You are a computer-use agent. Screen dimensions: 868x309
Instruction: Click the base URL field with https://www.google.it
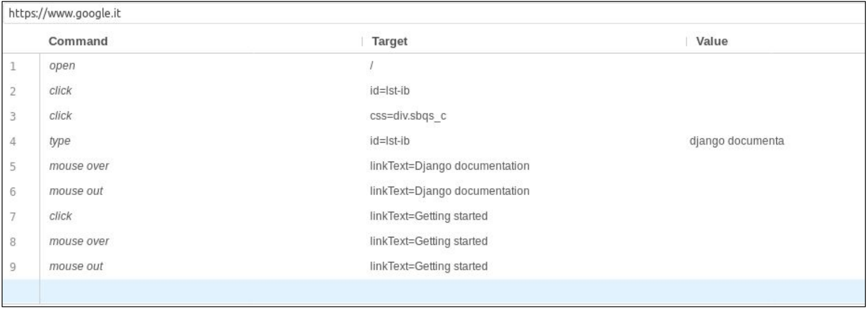(433, 13)
